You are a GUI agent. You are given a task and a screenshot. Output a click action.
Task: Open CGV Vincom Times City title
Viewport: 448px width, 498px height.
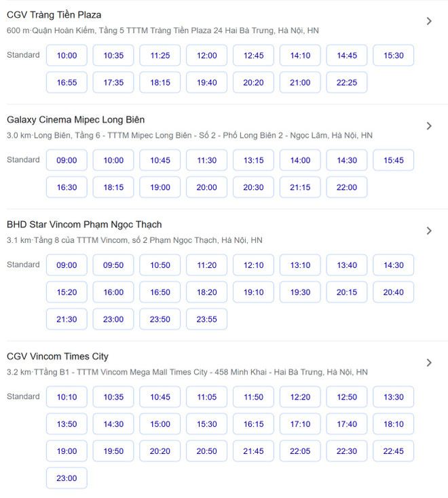pos(58,356)
